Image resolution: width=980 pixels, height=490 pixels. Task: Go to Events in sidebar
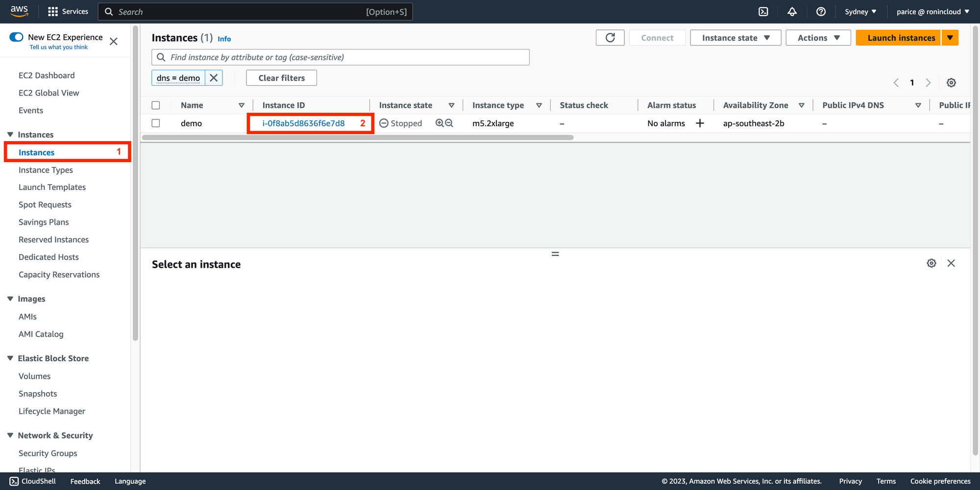pyautogui.click(x=31, y=111)
